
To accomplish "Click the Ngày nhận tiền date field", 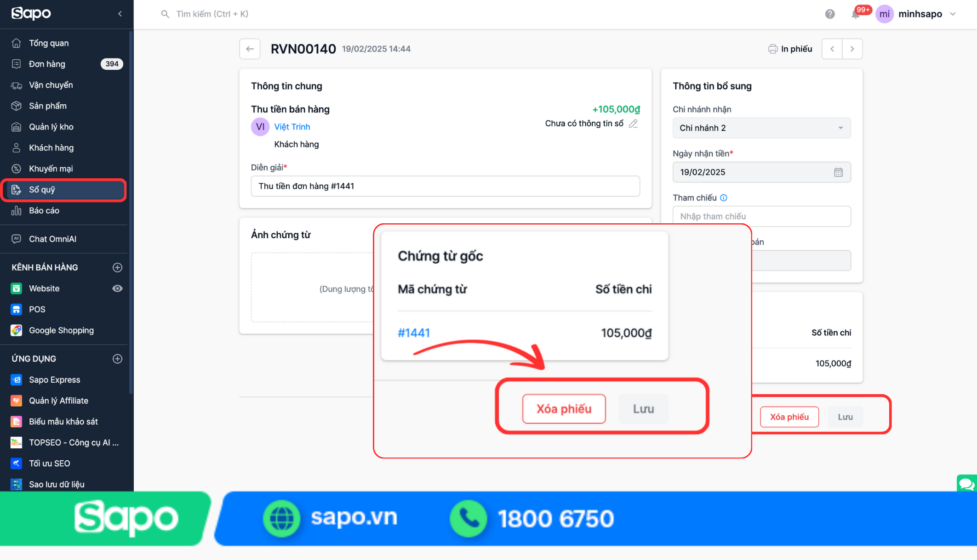I will 762,172.
